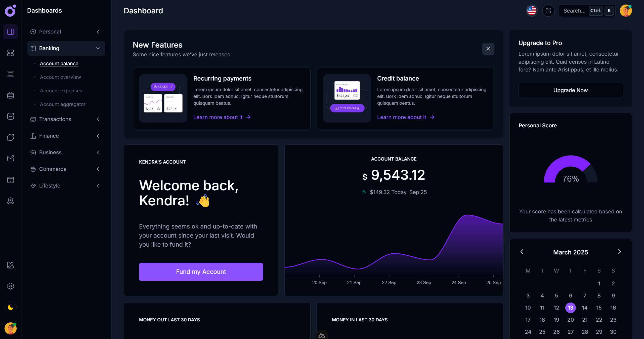This screenshot has height=339, width=644.
Task: Select Account expenses in the Banking menu
Action: coord(61,91)
